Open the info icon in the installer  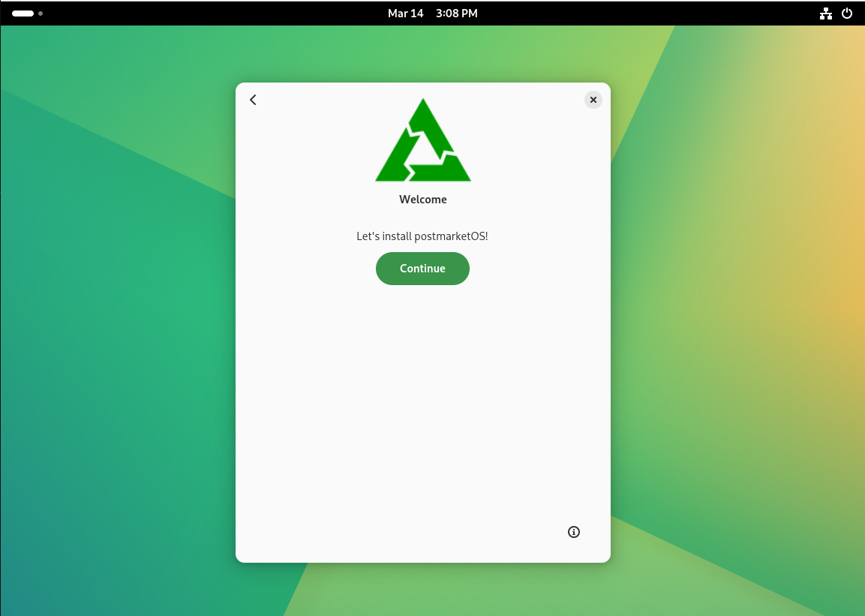[x=574, y=532]
